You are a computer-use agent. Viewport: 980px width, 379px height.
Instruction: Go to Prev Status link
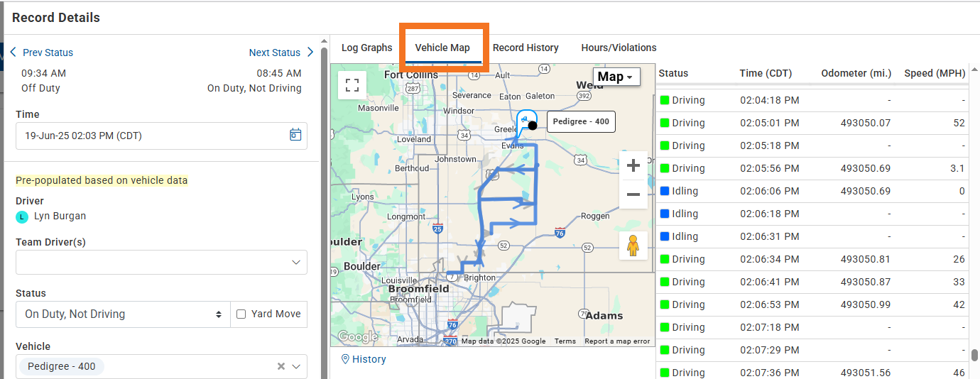48,53
